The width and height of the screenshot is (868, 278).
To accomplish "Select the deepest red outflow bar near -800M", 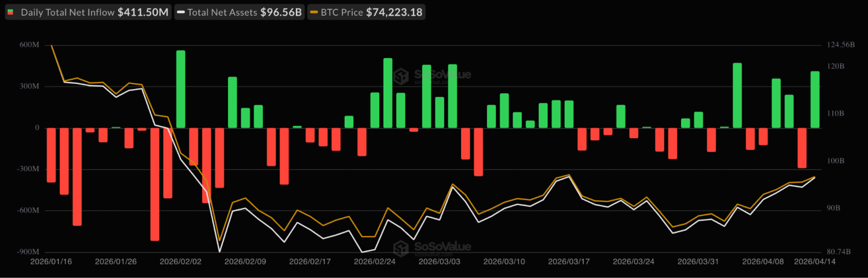I will [x=155, y=184].
